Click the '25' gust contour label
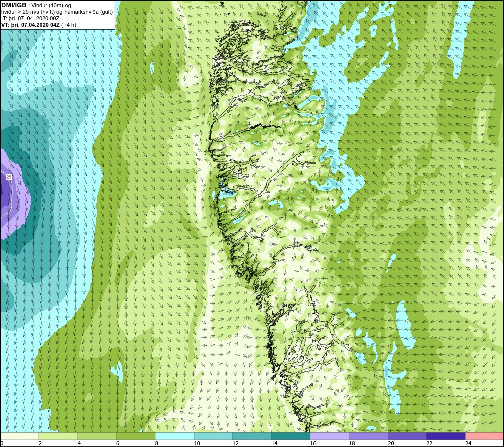Screen dimensions: 504x447 9,177
